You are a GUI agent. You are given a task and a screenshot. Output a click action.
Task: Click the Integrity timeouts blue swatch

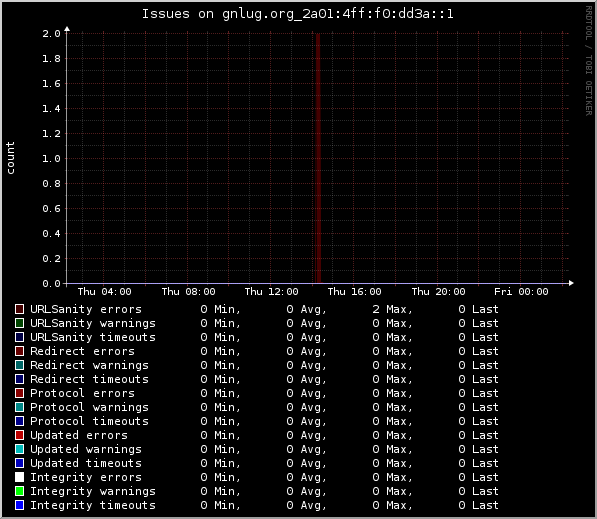point(19,505)
